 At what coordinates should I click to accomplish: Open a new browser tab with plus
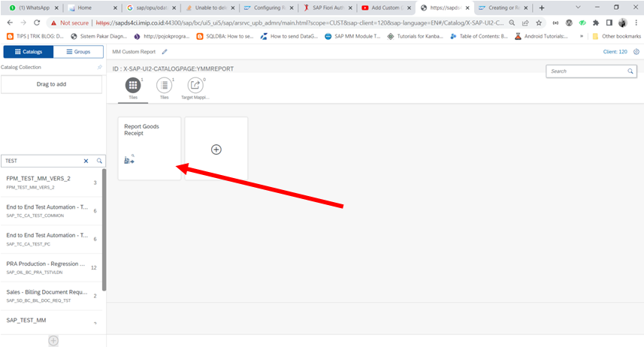coord(542,8)
